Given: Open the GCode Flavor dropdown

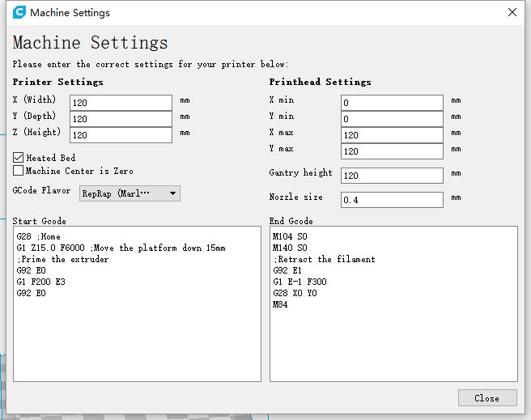Looking at the screenshot, I should tap(130, 193).
